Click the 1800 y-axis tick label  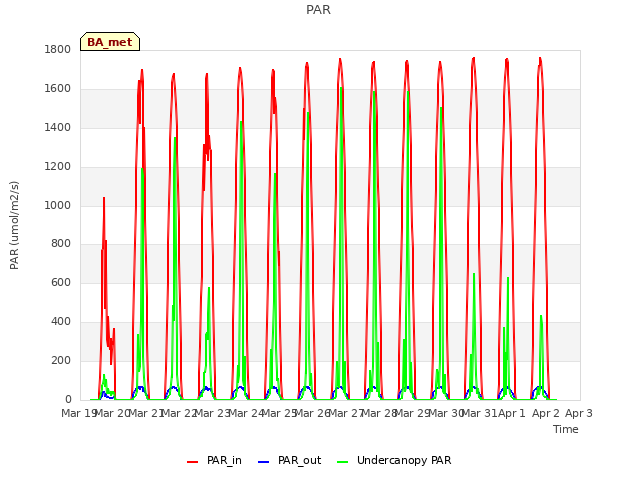coord(58,49)
